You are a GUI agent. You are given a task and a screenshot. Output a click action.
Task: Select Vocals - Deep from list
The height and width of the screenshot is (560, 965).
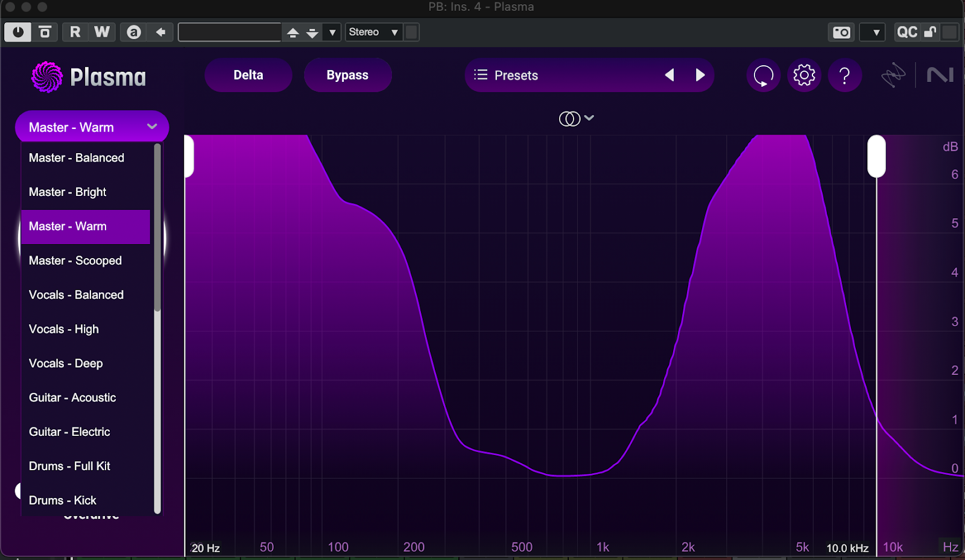tap(66, 363)
